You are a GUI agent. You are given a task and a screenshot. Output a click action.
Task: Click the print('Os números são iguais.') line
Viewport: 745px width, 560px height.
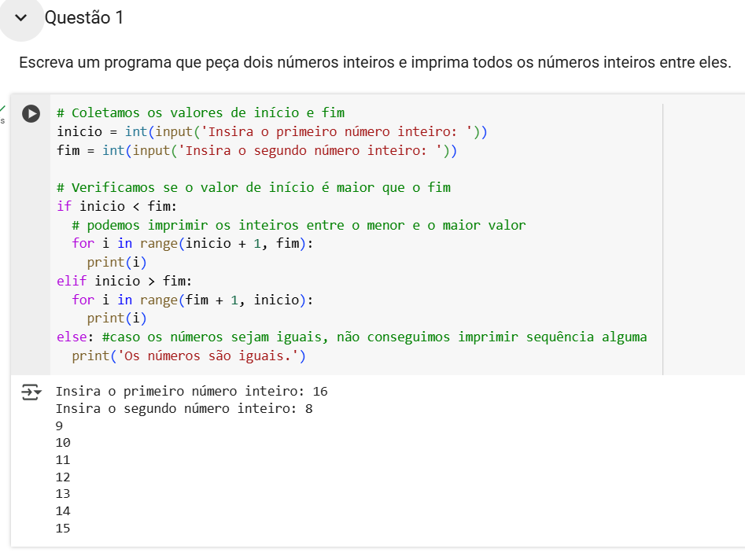[x=189, y=356]
